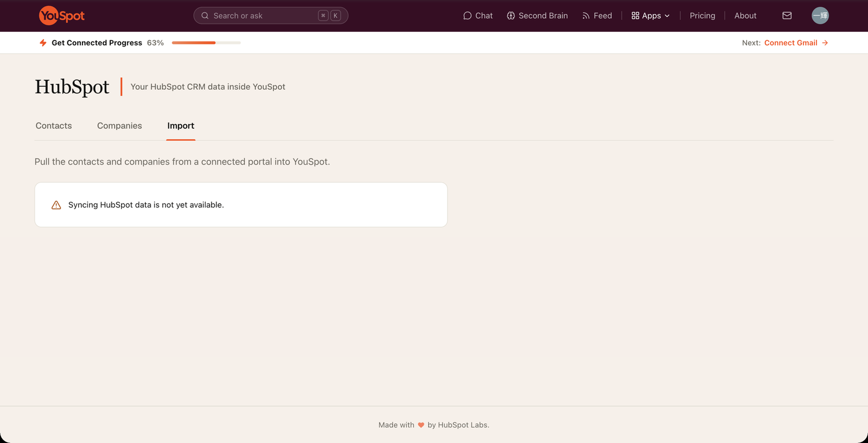Open the user avatar menu
The height and width of the screenshot is (443, 868).
[820, 16]
